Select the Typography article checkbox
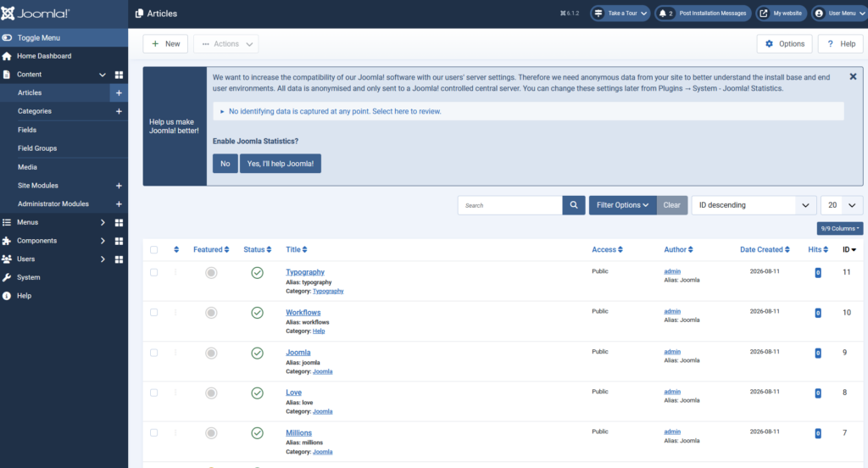868x468 pixels. tap(154, 272)
